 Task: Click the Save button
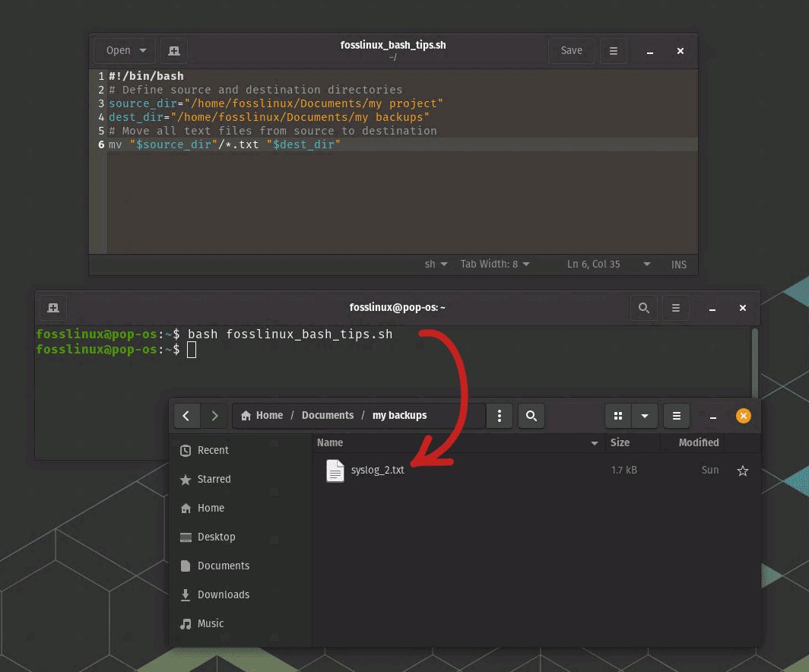tap(571, 51)
